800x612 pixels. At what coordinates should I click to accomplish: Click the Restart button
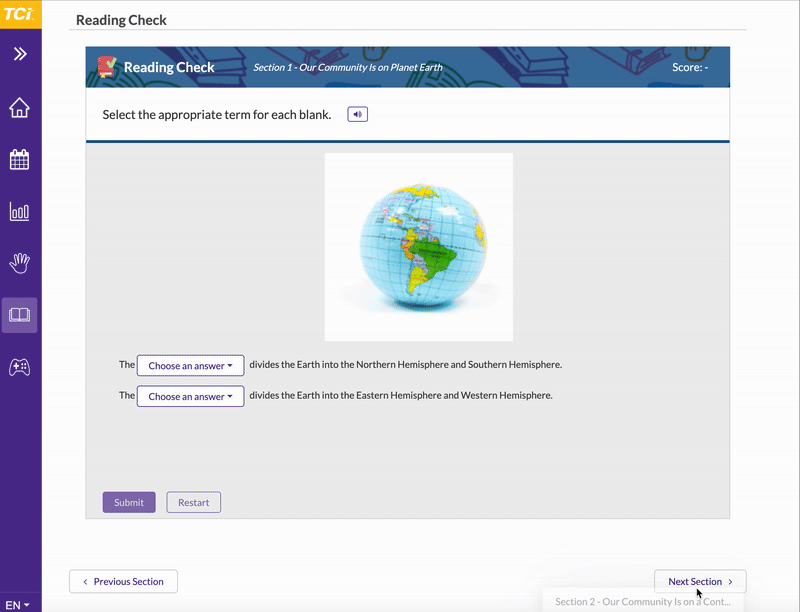tap(193, 502)
